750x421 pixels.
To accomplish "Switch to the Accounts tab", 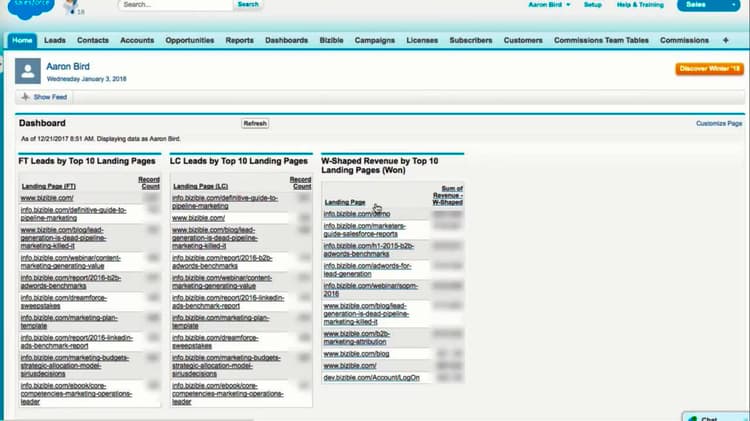I will coord(137,41).
